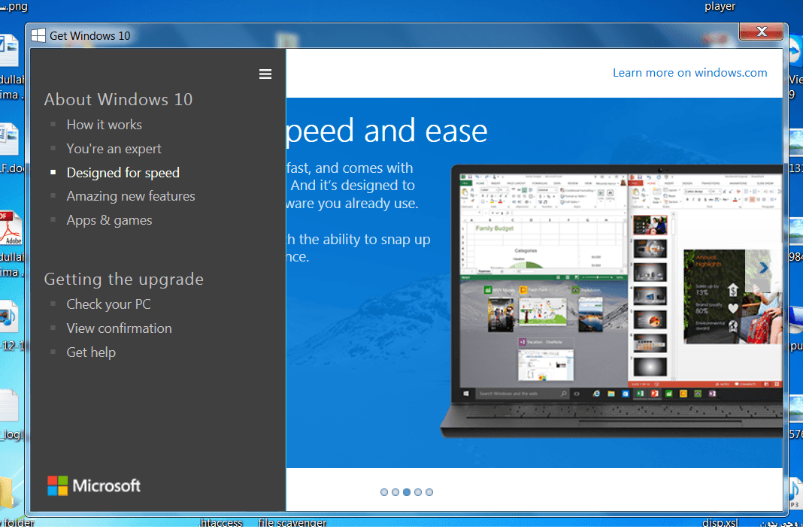Select the desktop file labeled disp.xsl

pyautogui.click(x=720, y=523)
